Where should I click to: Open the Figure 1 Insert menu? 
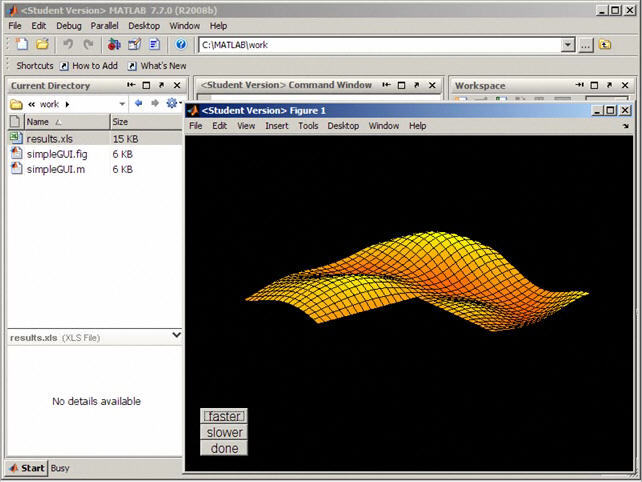277,126
